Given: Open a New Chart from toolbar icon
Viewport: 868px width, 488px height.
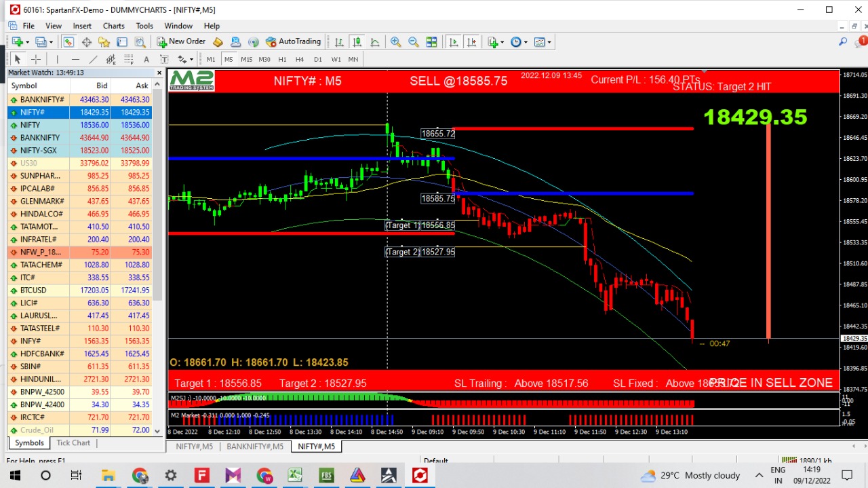Looking at the screenshot, I should pos(17,42).
